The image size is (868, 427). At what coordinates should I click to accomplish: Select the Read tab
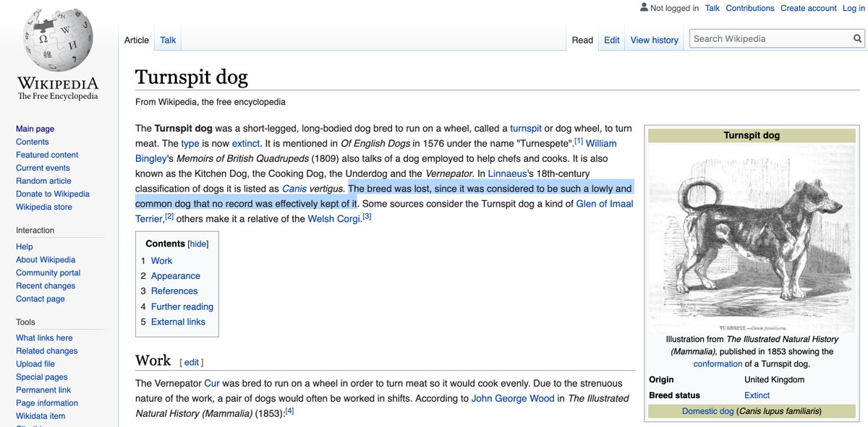click(582, 40)
